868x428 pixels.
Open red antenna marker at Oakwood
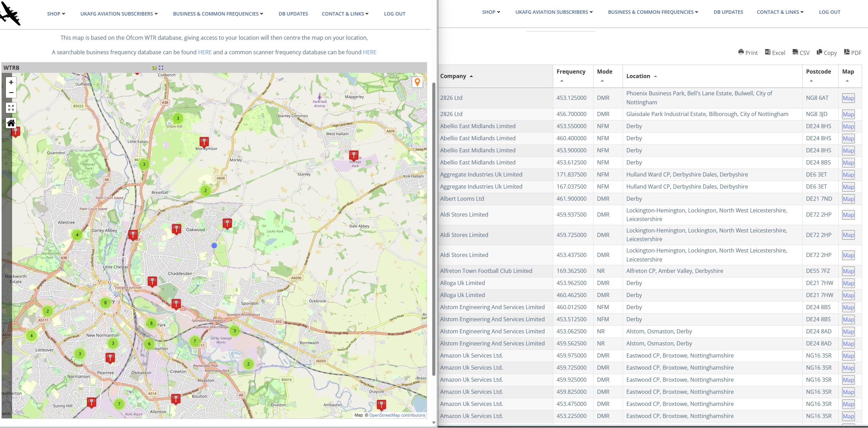[177, 229]
